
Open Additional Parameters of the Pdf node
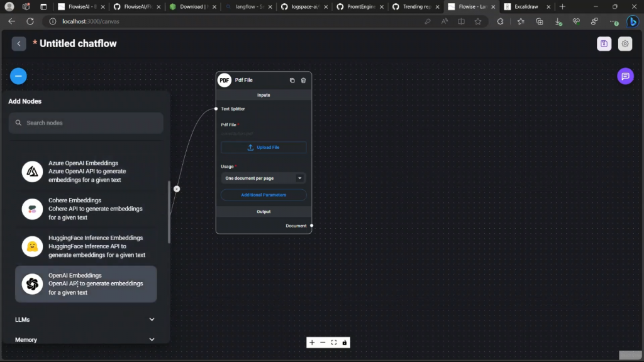pyautogui.click(x=264, y=195)
